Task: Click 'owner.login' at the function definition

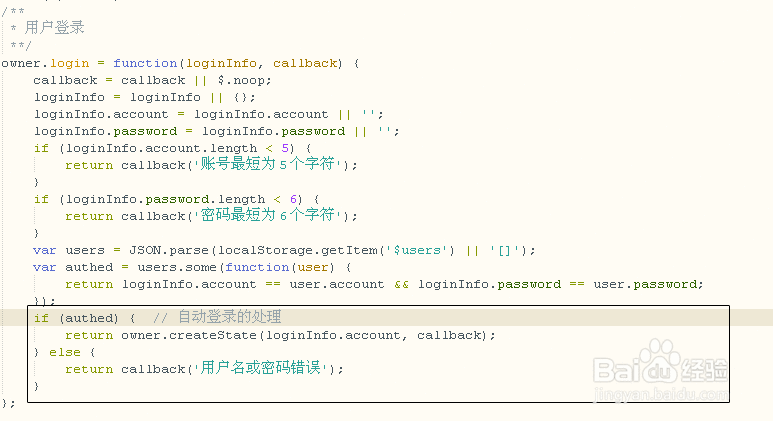Action: click(x=45, y=64)
